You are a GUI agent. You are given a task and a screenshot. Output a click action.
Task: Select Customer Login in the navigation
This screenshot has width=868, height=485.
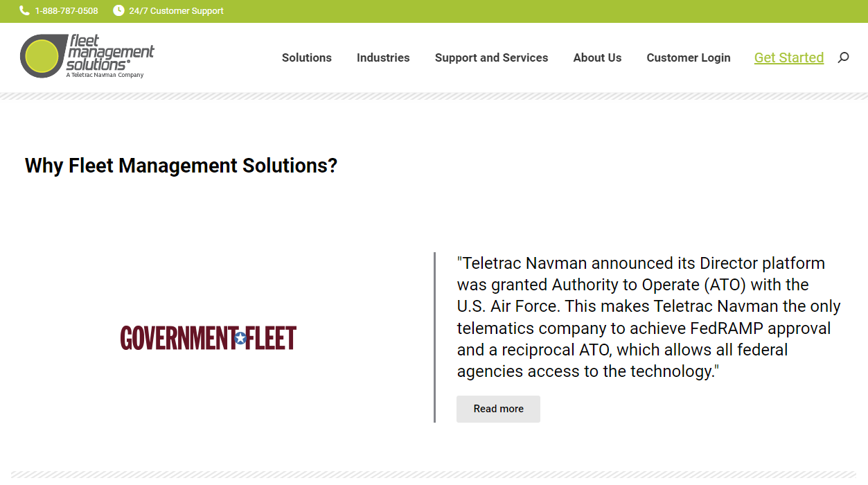tap(688, 58)
